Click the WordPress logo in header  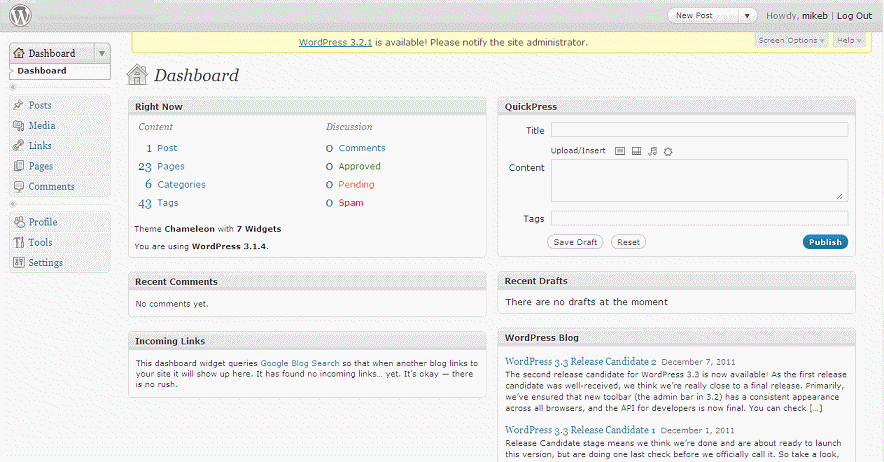[20, 15]
